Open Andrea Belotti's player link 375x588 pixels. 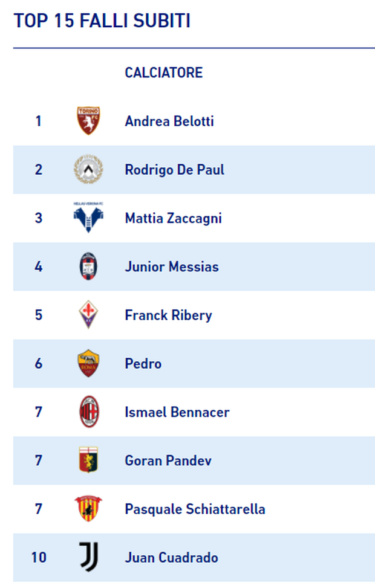[x=169, y=121]
